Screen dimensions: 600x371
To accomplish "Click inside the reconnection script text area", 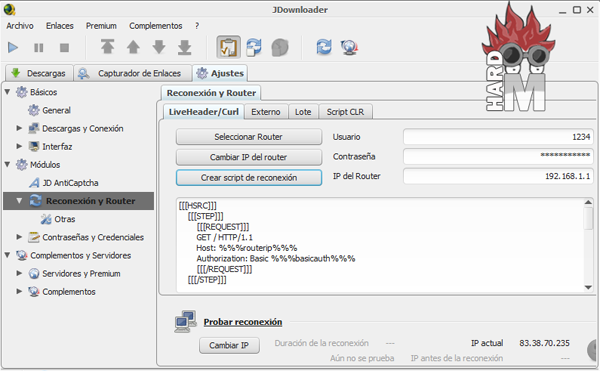I will click(380, 245).
